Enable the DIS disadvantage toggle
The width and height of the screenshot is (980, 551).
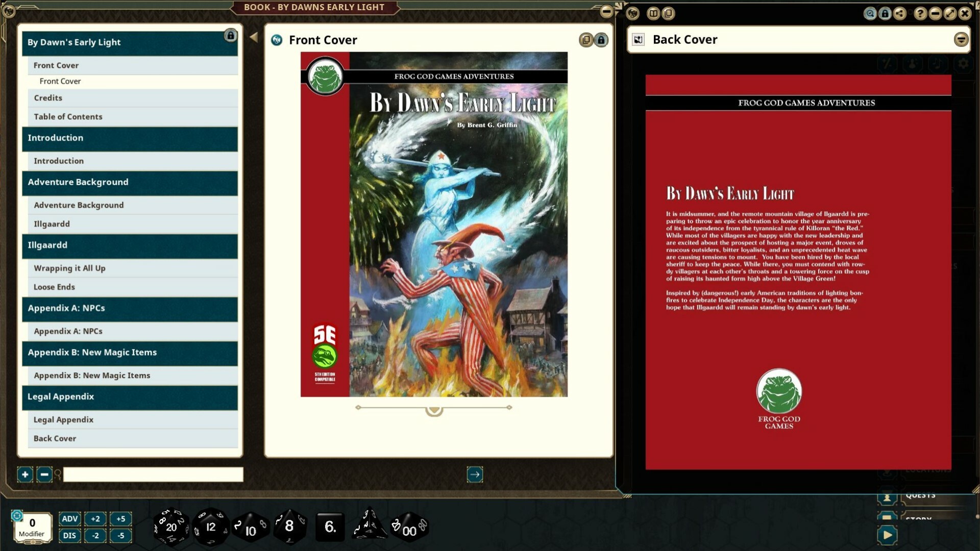[x=70, y=536]
